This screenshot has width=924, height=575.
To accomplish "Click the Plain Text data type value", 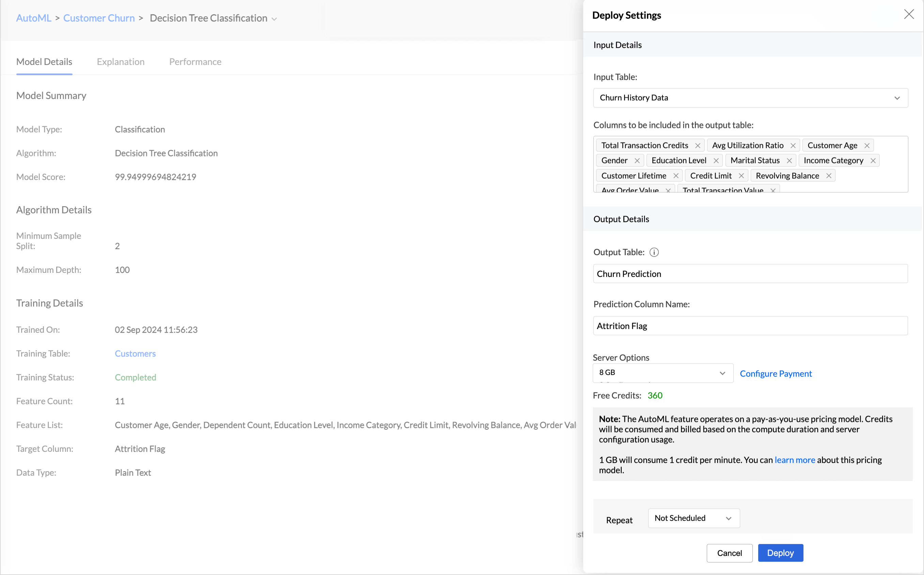I will [133, 473].
